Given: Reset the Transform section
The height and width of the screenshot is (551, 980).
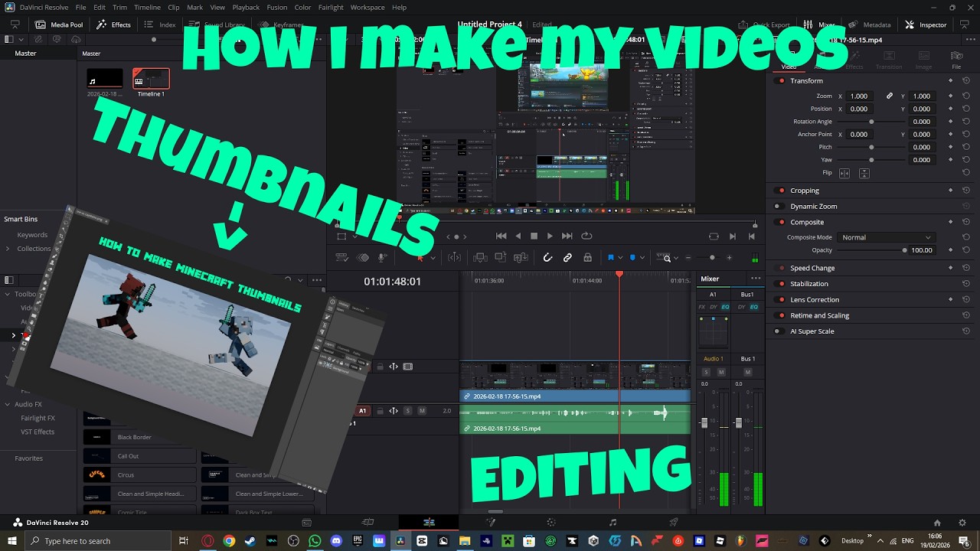Looking at the screenshot, I should (966, 80).
